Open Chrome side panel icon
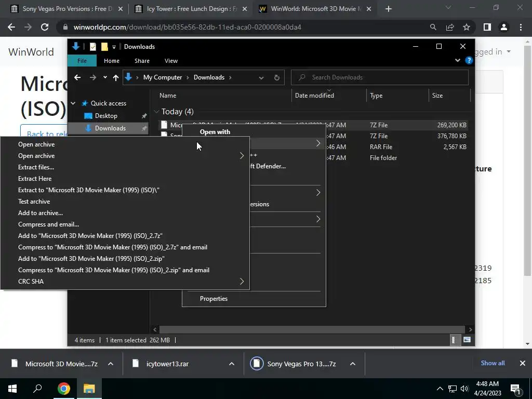 [487, 27]
